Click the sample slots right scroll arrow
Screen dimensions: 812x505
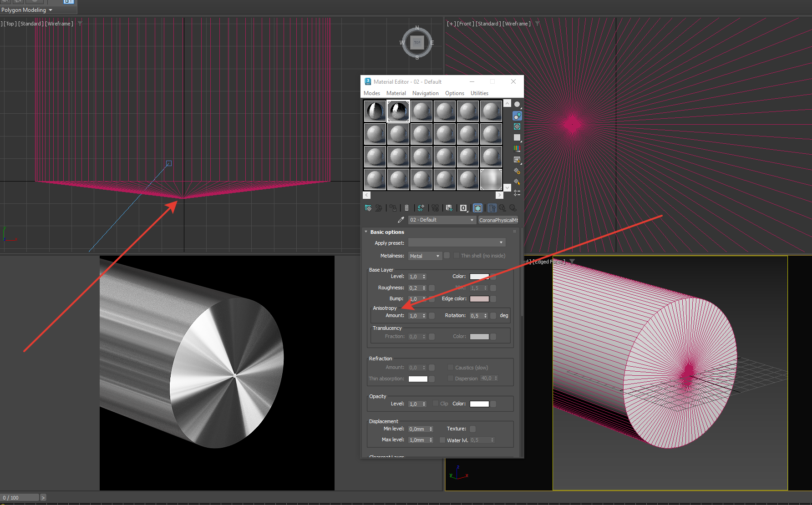(x=499, y=195)
